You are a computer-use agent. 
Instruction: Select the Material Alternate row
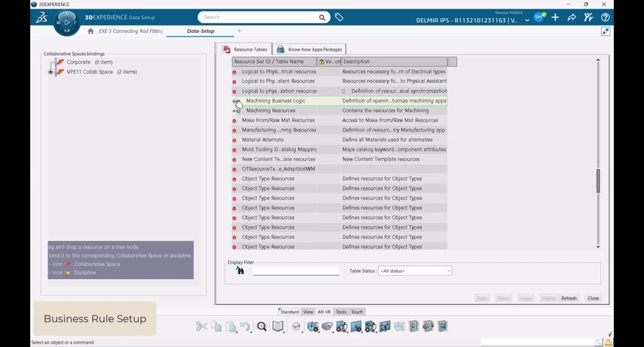[339, 140]
